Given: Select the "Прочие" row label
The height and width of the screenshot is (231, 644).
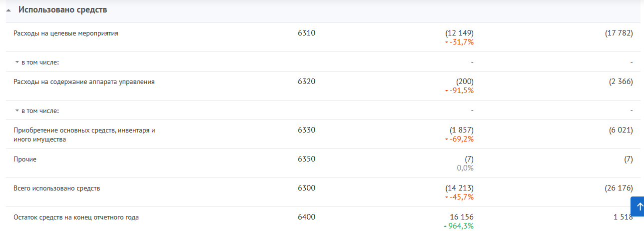Looking at the screenshot, I should click(x=25, y=159).
